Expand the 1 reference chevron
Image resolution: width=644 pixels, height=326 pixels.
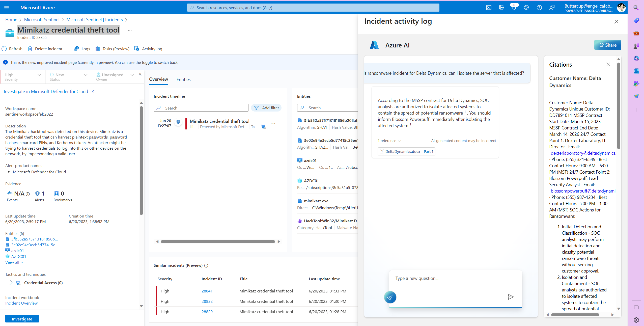tap(399, 141)
